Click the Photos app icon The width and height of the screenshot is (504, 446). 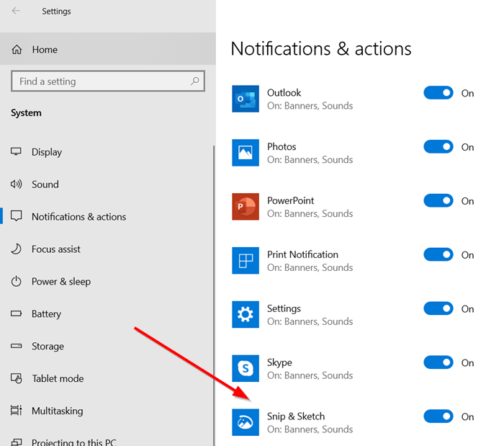pyautogui.click(x=245, y=153)
